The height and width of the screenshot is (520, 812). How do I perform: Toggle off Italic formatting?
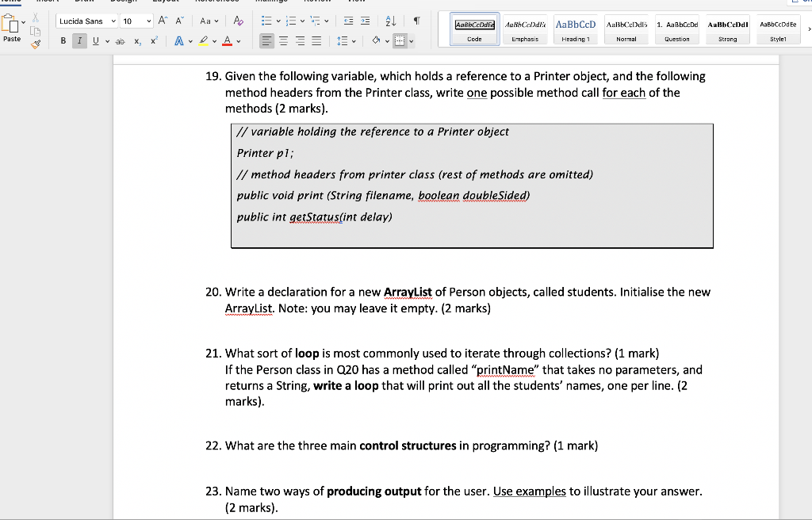[79, 40]
